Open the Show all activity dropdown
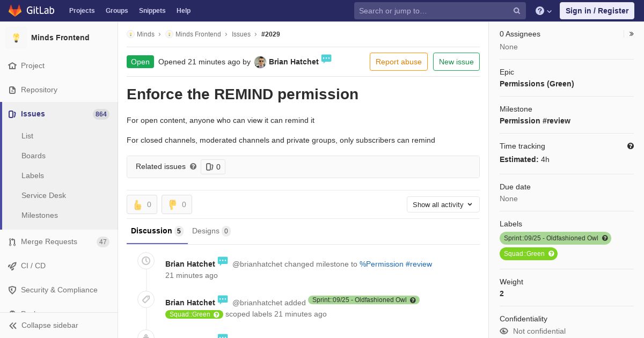Screen dimensions: 644x338 [443, 204]
